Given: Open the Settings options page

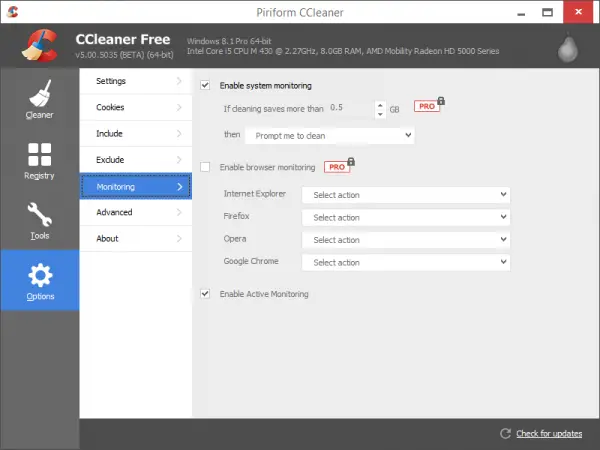Looking at the screenshot, I should (135, 81).
